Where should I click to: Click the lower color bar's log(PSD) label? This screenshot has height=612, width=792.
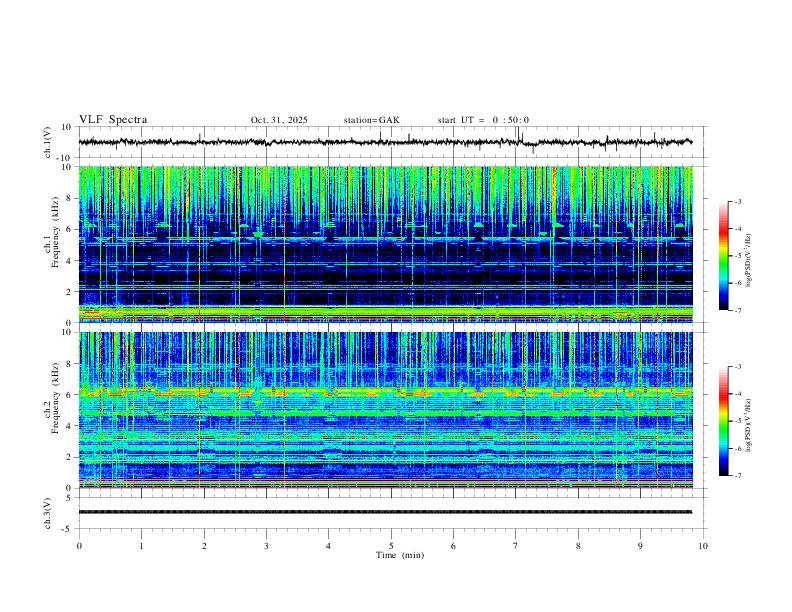(749, 425)
